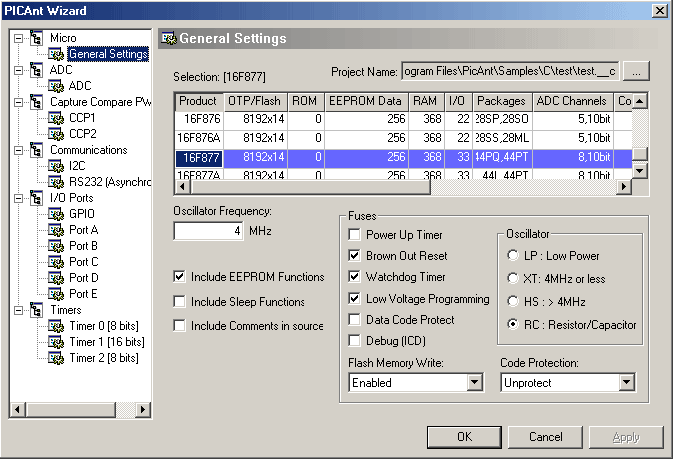The image size is (673, 459).
Task: Click the Capture Compare group icon
Action: [x=36, y=102]
